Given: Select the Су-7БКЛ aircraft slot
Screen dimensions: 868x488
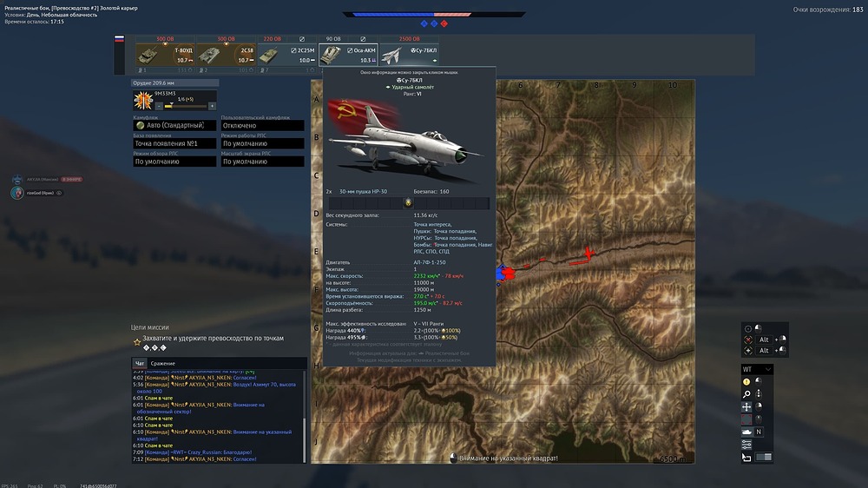Looking at the screenshot, I should point(409,55).
